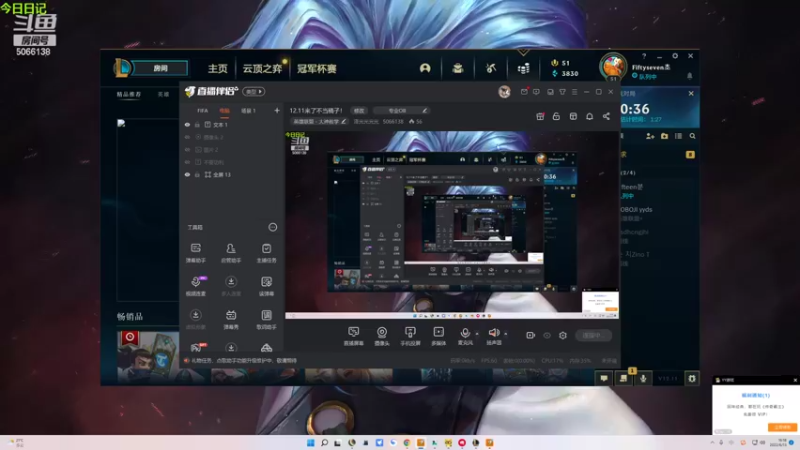
Task: Click the League client summoner avatar
Action: [x=613, y=66]
